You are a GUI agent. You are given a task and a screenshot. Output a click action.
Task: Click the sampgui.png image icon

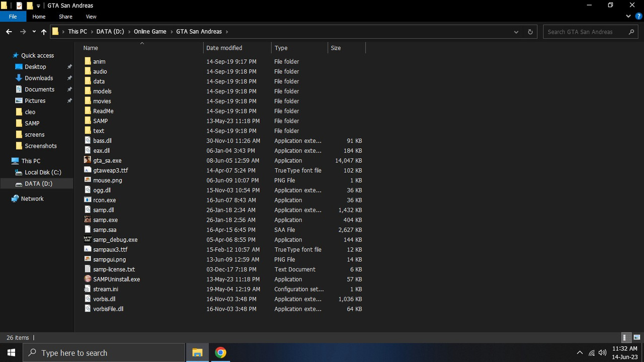tap(88, 259)
